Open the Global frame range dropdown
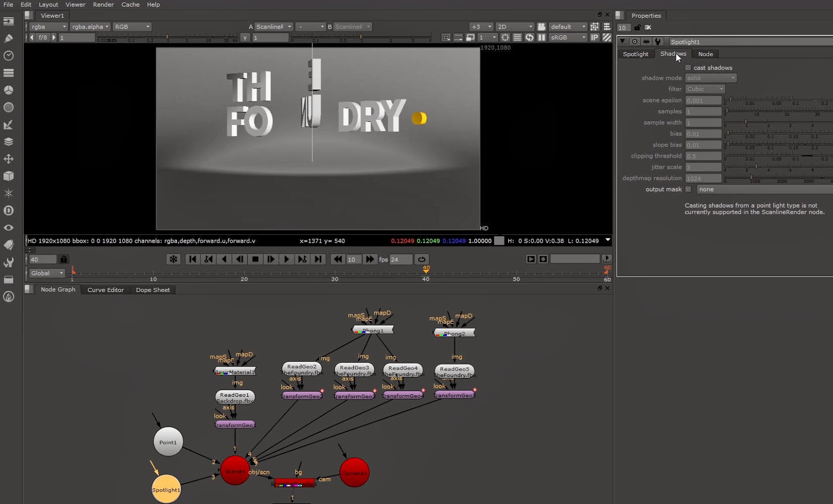The image size is (833, 504). click(47, 273)
